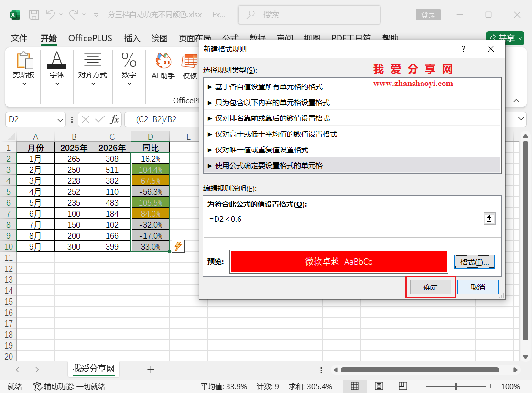Switch to the 绘图 ribbon tab

[160, 38]
